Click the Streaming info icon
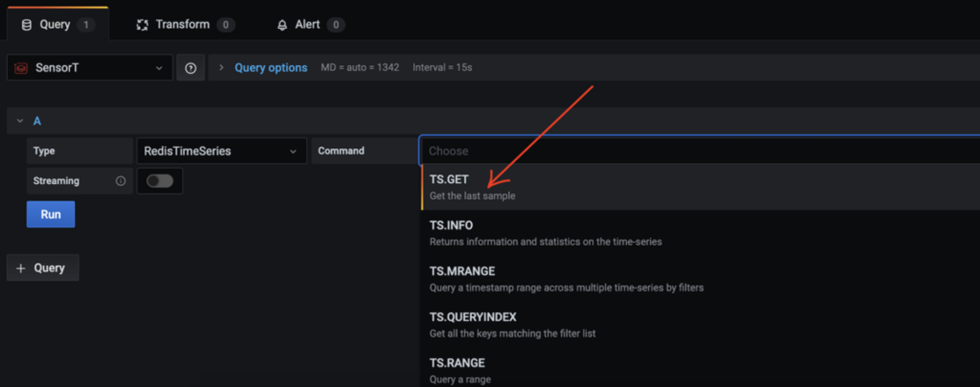Screen dimensions: 980x387 (121, 181)
